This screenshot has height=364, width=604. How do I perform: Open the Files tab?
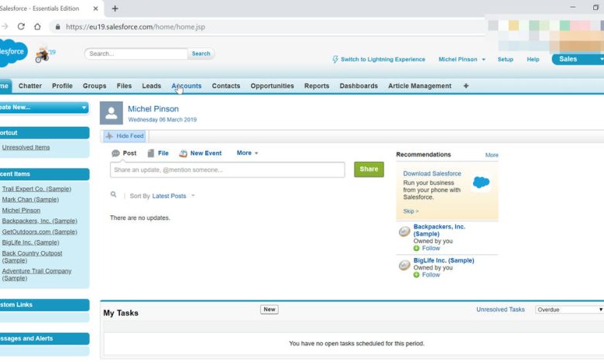click(124, 86)
